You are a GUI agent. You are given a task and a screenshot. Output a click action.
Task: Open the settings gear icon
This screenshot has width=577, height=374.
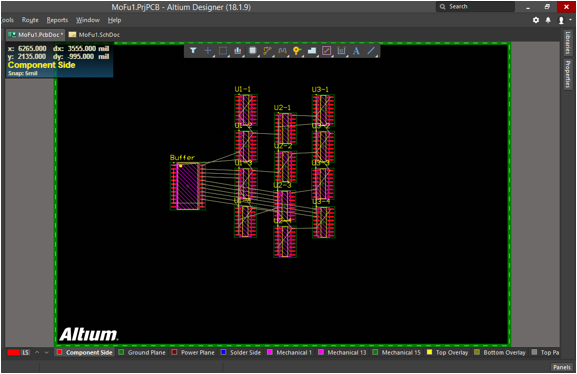pos(536,20)
